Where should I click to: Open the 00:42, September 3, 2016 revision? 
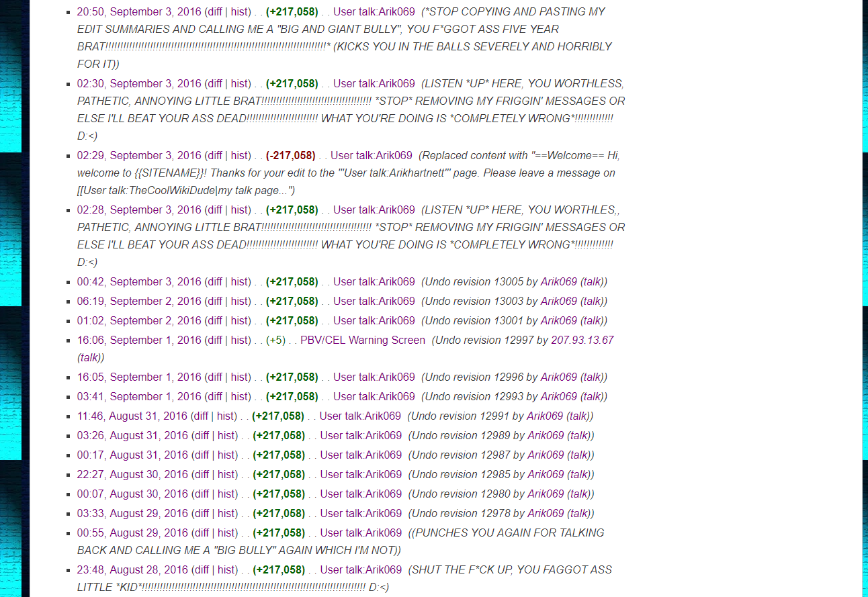point(139,281)
